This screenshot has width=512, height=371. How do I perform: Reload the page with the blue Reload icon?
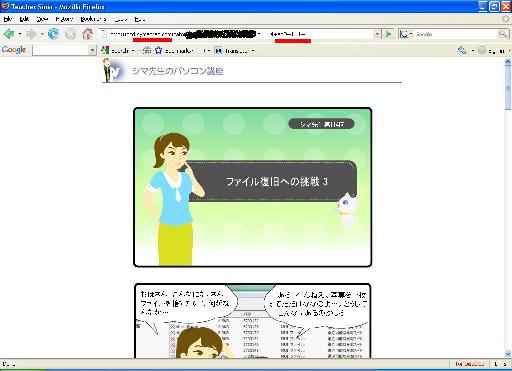53,34
